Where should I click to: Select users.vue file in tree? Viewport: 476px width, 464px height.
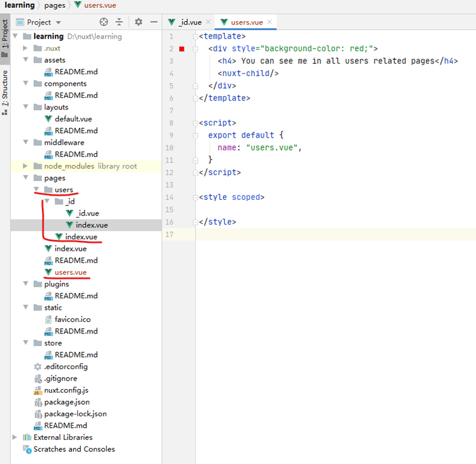point(71,272)
